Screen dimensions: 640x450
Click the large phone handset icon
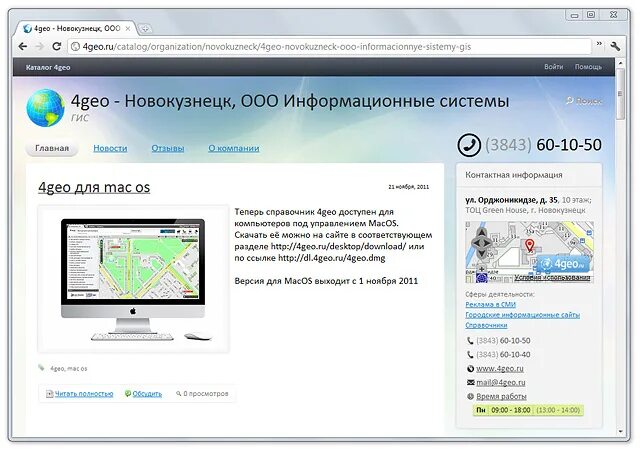point(469,145)
